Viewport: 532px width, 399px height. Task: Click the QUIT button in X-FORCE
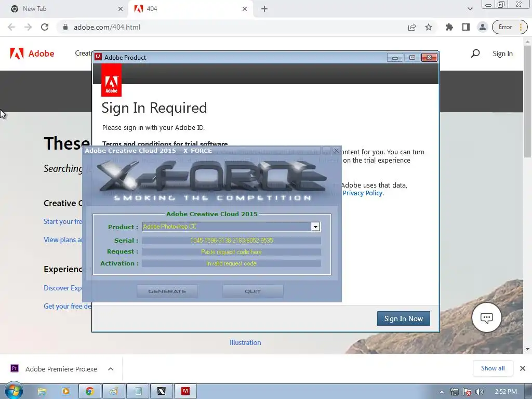click(253, 291)
